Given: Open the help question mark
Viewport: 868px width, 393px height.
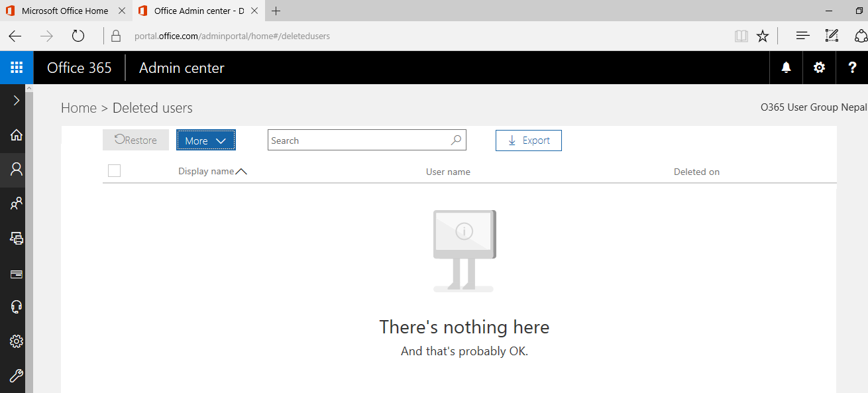Looking at the screenshot, I should point(852,68).
